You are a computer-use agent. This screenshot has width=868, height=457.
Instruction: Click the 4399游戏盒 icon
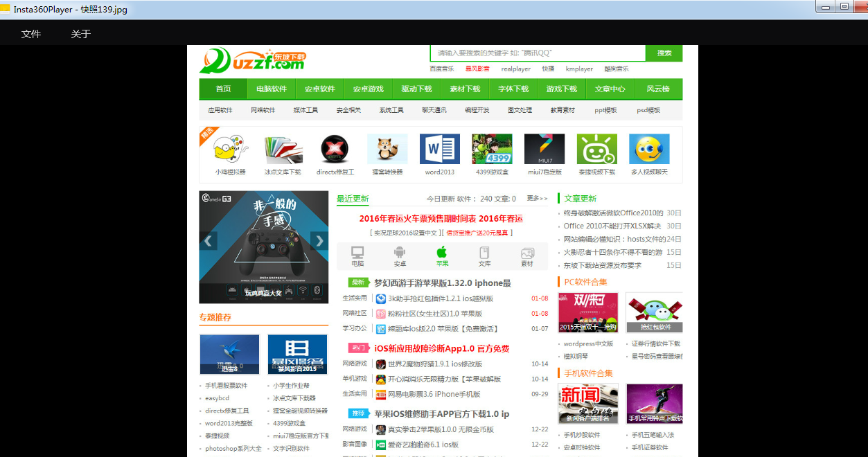click(x=492, y=149)
